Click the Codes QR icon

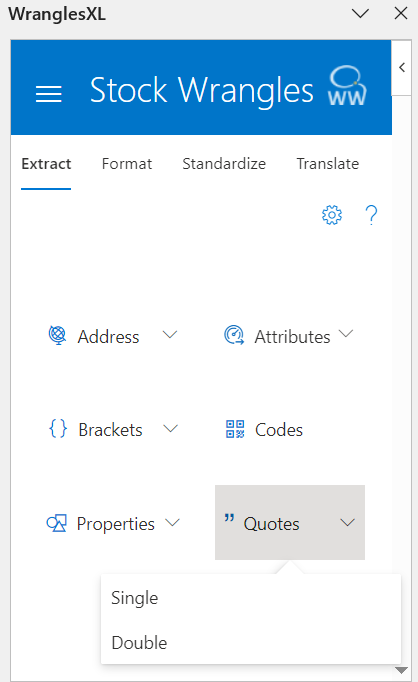(x=235, y=429)
